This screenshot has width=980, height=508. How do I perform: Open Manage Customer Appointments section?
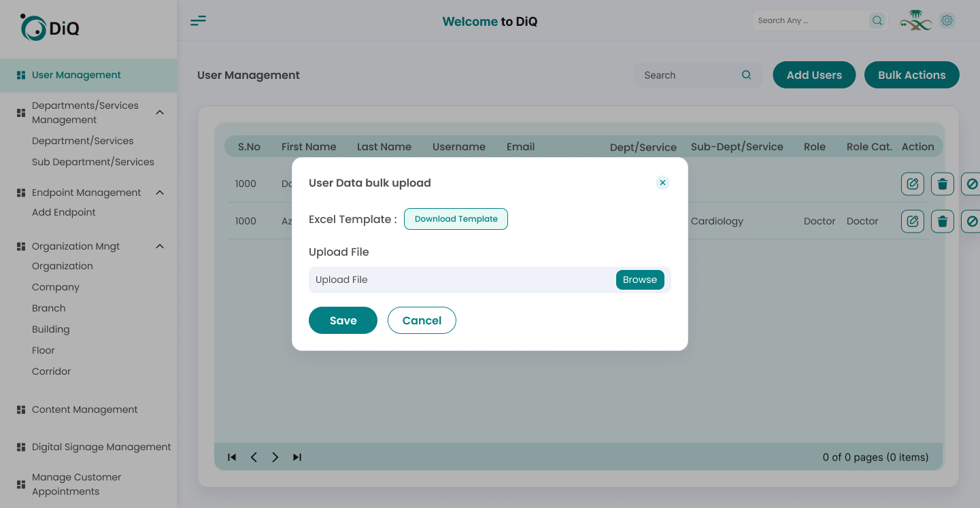click(x=76, y=484)
